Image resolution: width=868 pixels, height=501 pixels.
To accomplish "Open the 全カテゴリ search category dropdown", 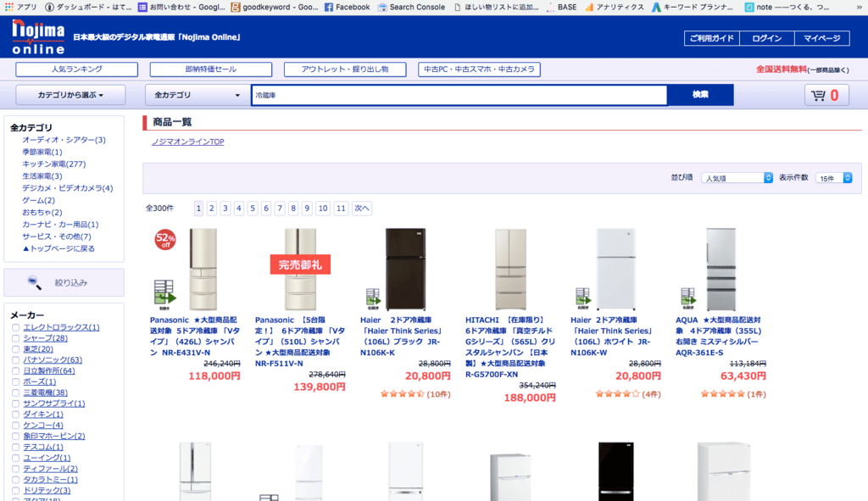I will click(197, 95).
